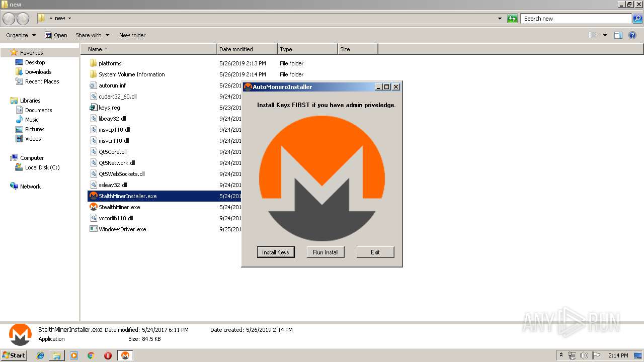Select Recent Places in the navigation pane
The image size is (644, 362).
coord(42,81)
